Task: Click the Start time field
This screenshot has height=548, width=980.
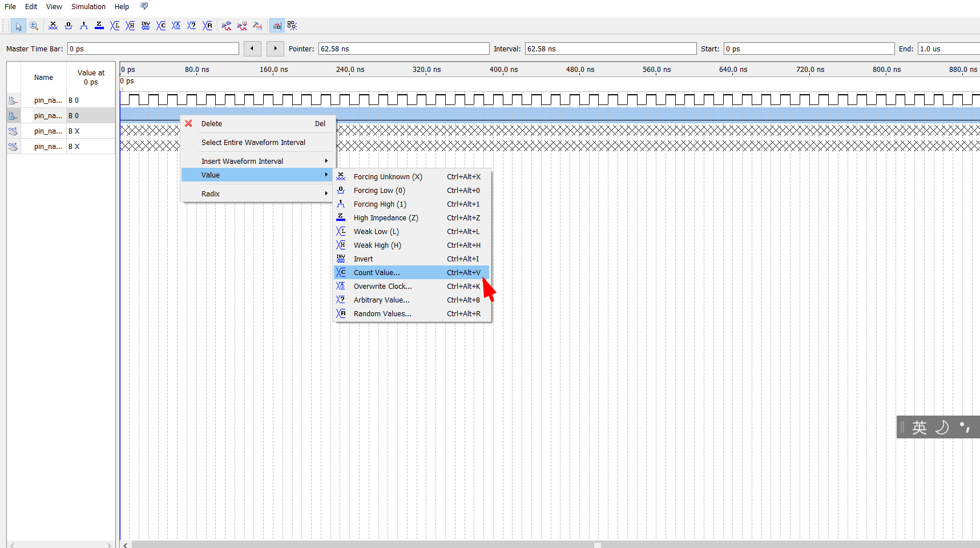Action: pyautogui.click(x=809, y=49)
